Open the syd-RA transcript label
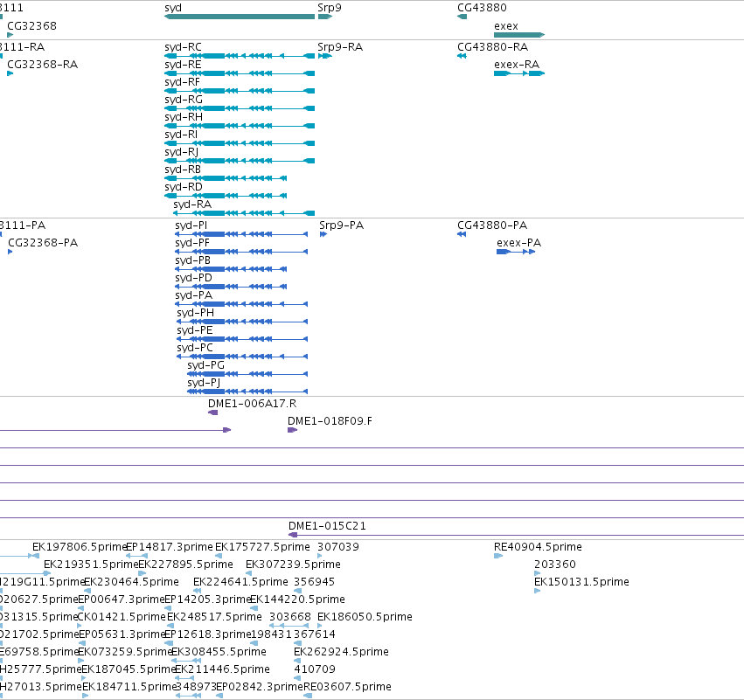The image size is (744, 700). point(192,204)
